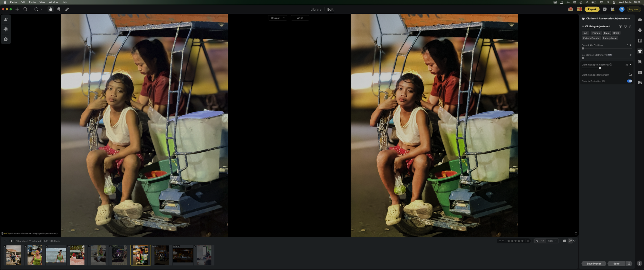Open the presets mountain icon in left sidebar
This screenshot has height=270, width=644.
[6, 19]
